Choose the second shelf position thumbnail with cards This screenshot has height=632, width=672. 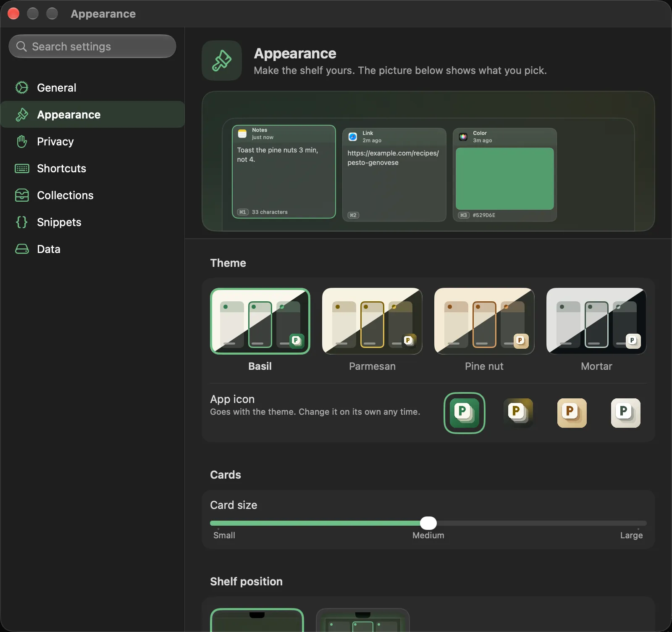point(363,620)
